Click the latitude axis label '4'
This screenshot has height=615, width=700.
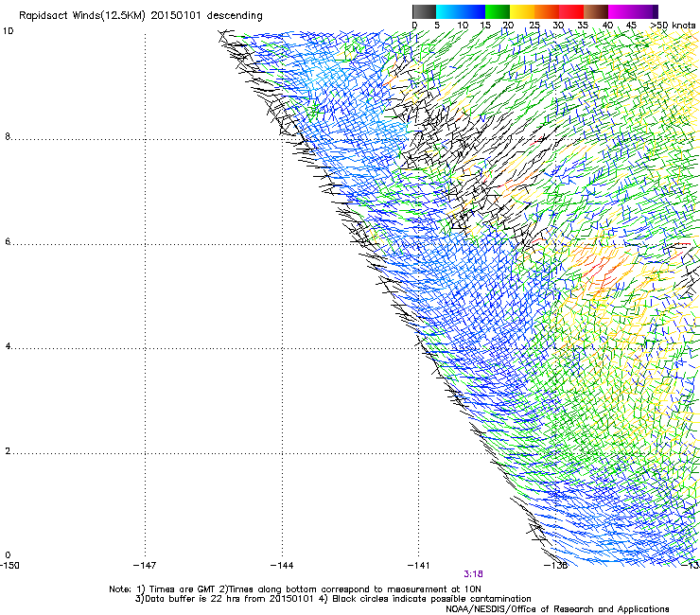8,346
